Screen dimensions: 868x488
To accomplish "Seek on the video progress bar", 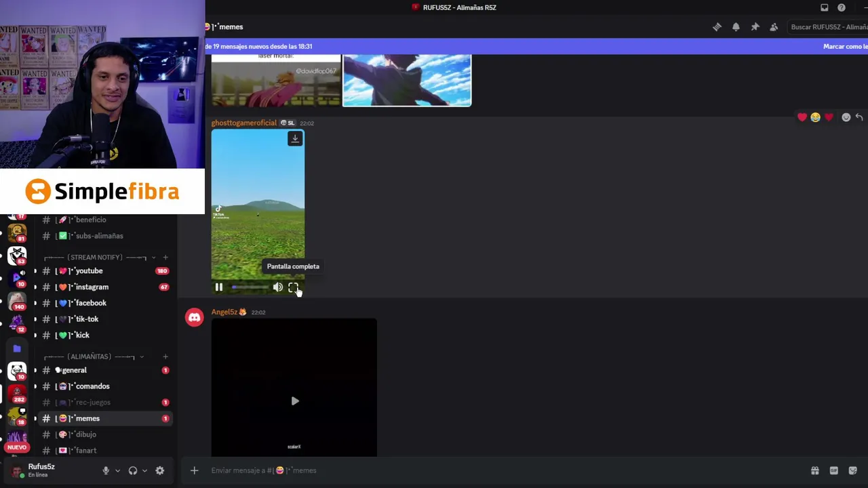I will 250,287.
